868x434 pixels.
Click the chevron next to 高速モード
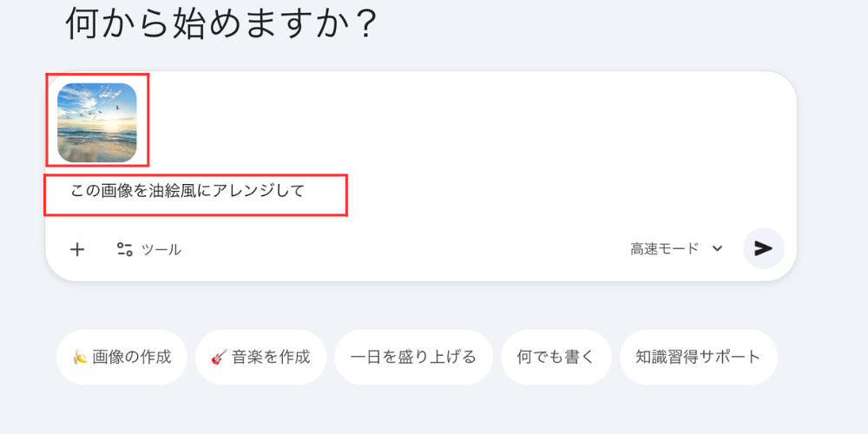pos(718,249)
